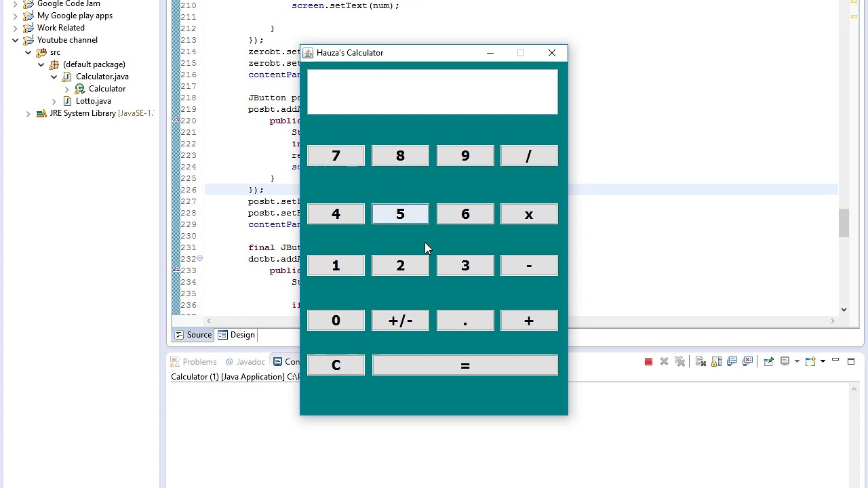
Task: Click Display Selected Console monitor icon
Action: pos(785,361)
